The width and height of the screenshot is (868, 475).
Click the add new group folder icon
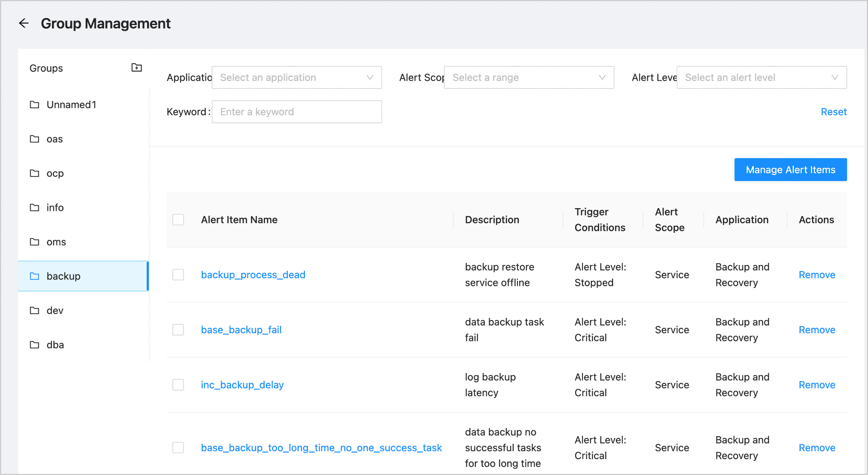pos(136,68)
